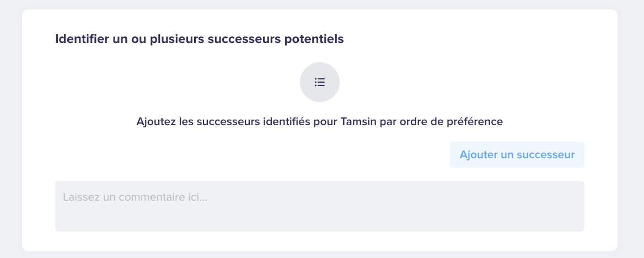644x258 pixels.
Task: Add a successor via the light blue button
Action: (x=517, y=155)
